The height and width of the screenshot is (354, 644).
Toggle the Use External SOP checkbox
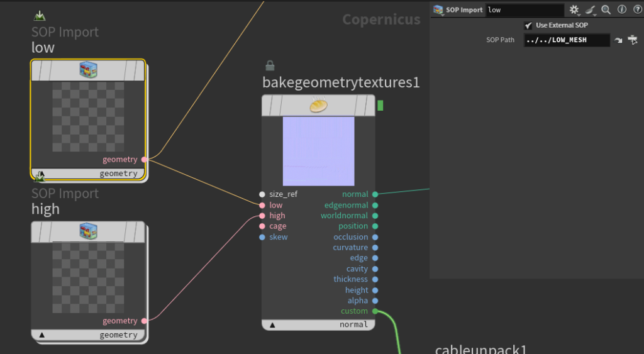pos(528,25)
